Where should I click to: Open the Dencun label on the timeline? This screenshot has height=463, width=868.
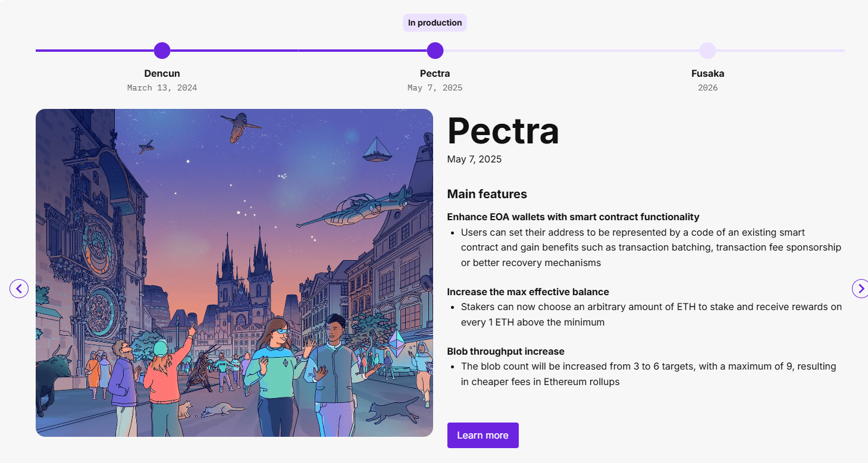click(162, 74)
